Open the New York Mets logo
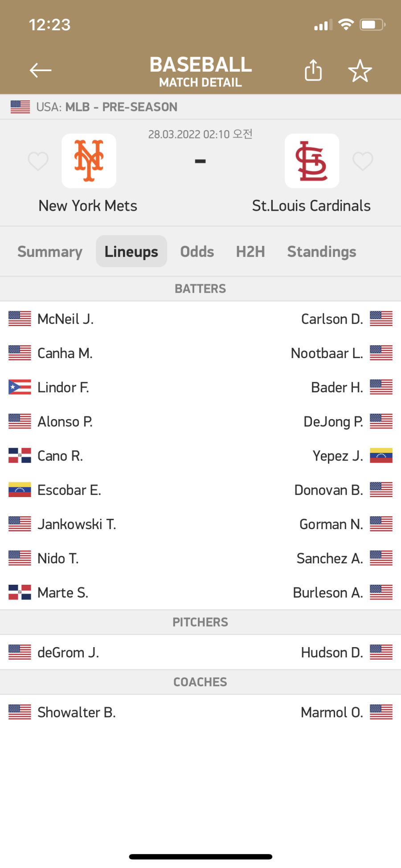The width and height of the screenshot is (401, 868). [x=89, y=161]
